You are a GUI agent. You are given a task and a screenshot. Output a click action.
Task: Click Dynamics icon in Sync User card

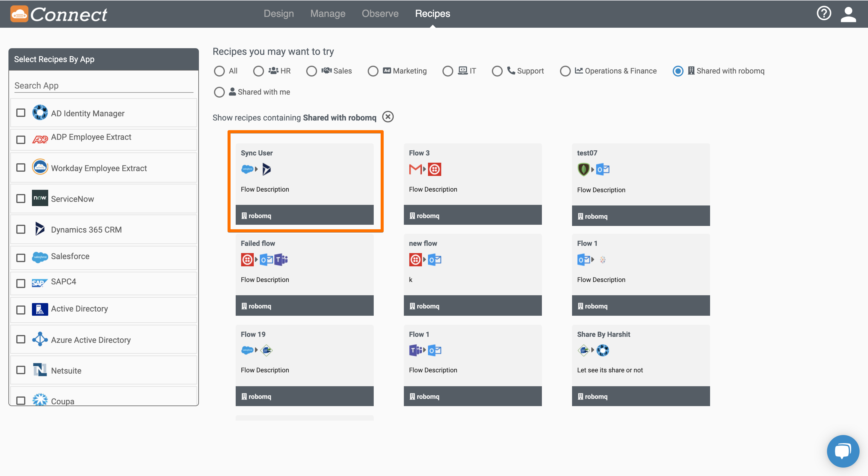266,169
